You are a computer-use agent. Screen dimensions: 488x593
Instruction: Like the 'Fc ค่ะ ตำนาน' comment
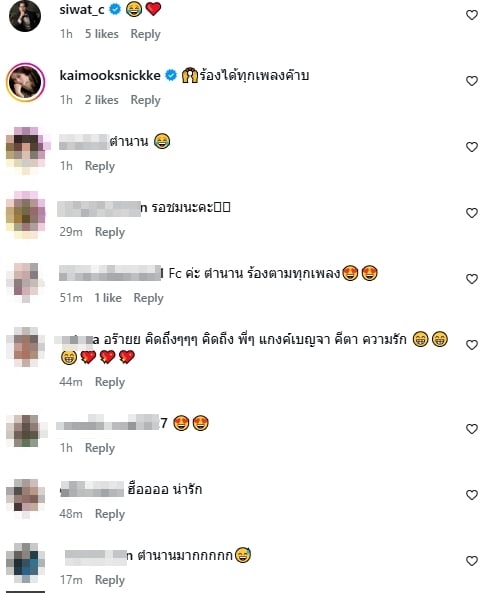click(471, 279)
